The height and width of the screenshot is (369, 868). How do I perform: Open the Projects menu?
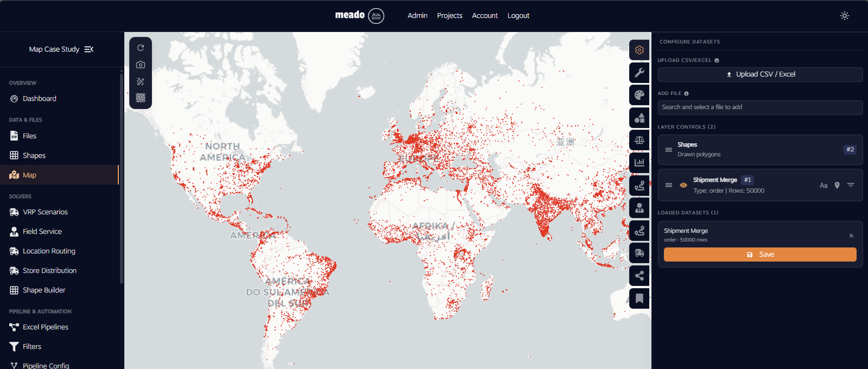pos(449,16)
